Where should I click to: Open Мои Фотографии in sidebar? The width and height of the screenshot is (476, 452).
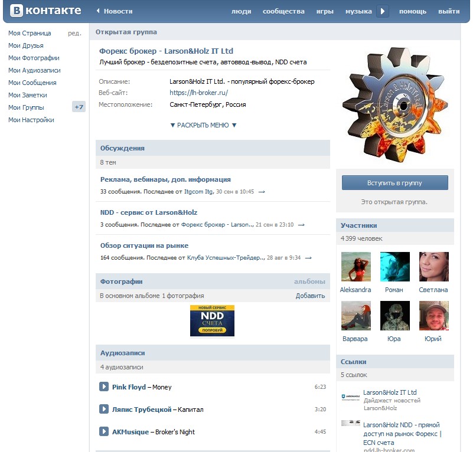pyautogui.click(x=34, y=58)
